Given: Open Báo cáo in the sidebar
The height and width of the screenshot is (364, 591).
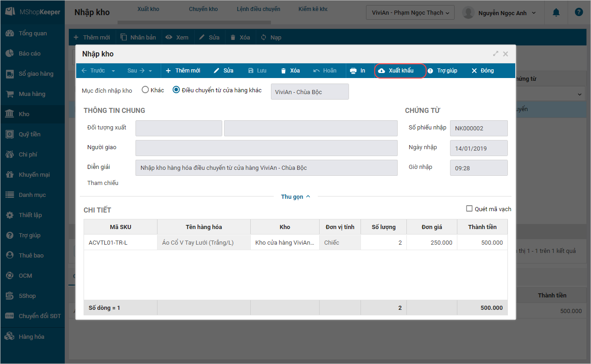Looking at the screenshot, I should (32, 53).
